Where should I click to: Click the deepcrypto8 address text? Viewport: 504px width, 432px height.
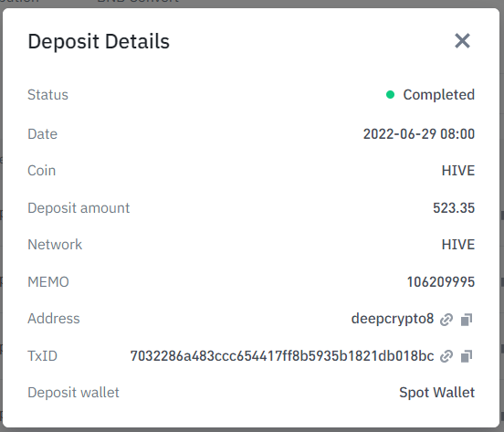point(393,319)
